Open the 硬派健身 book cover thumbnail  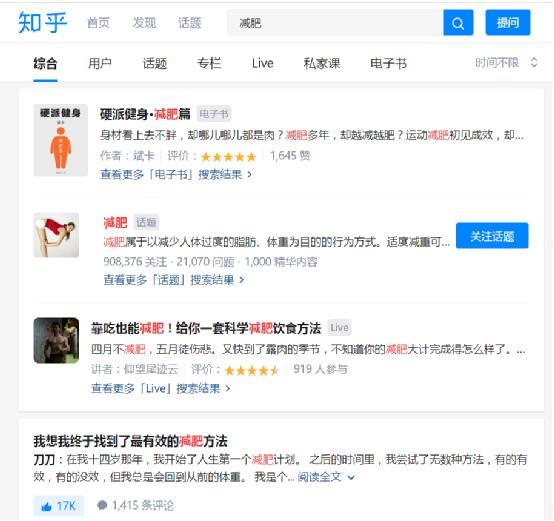click(x=61, y=140)
